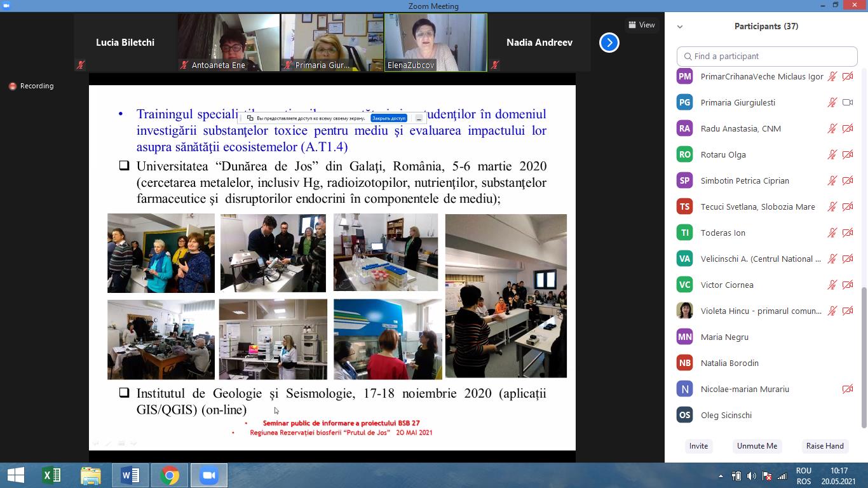868x488 pixels.
Task: Collapse the Participants panel chevron
Action: (680, 27)
